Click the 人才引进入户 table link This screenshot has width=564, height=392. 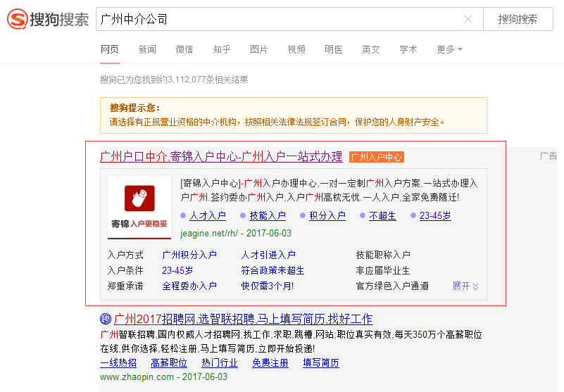point(268,255)
